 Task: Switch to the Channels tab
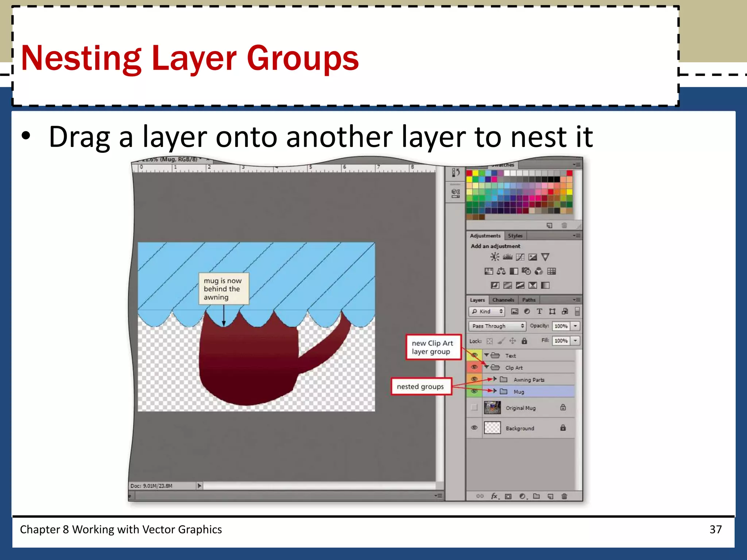pos(503,300)
